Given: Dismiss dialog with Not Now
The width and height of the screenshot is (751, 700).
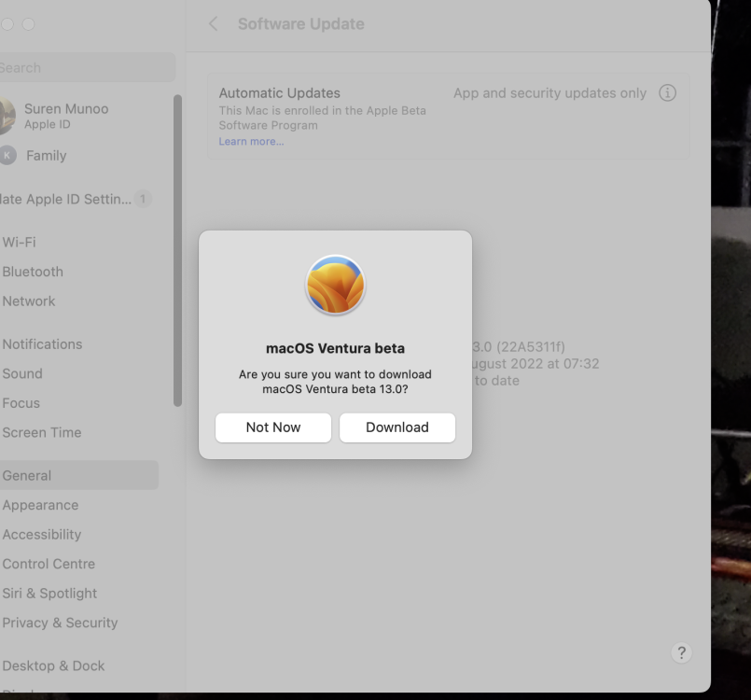Looking at the screenshot, I should [273, 427].
